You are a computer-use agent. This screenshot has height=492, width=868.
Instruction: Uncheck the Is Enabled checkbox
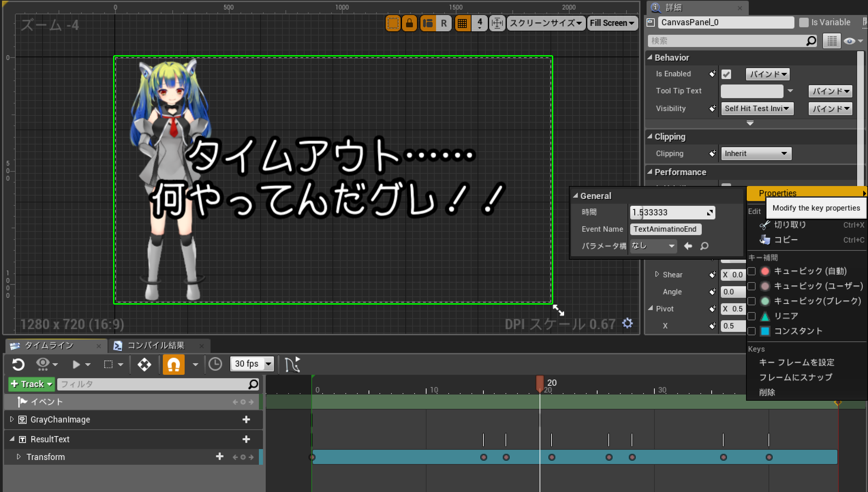(726, 74)
